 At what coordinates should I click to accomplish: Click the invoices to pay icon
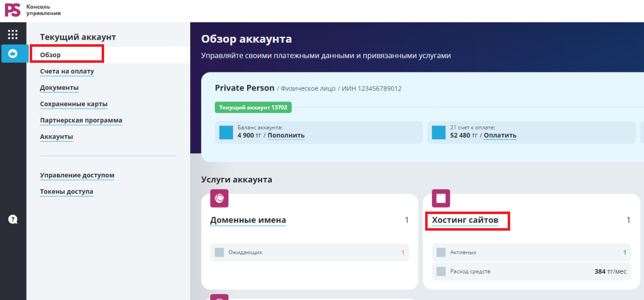439,132
